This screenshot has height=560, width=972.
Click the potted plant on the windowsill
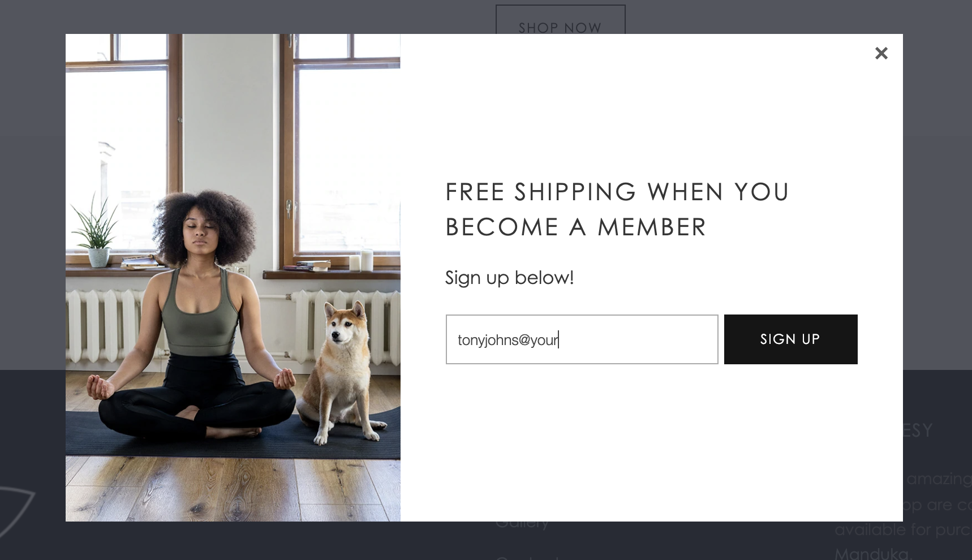click(x=98, y=229)
